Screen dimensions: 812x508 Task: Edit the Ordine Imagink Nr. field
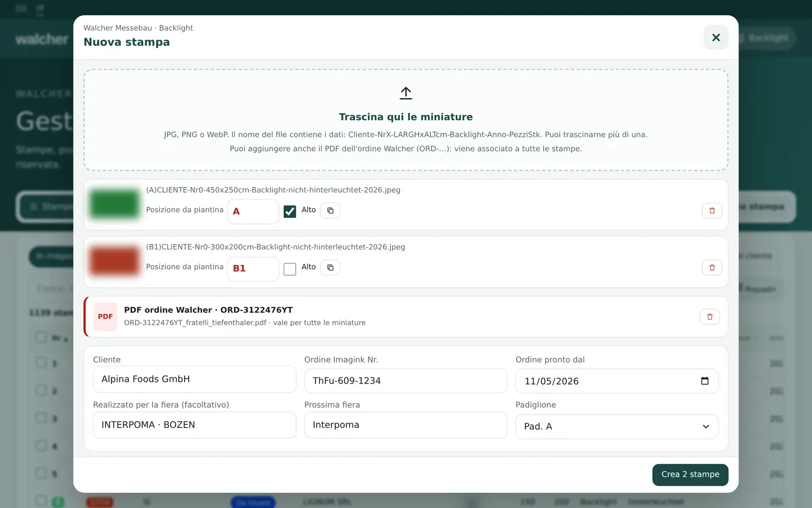(x=406, y=380)
